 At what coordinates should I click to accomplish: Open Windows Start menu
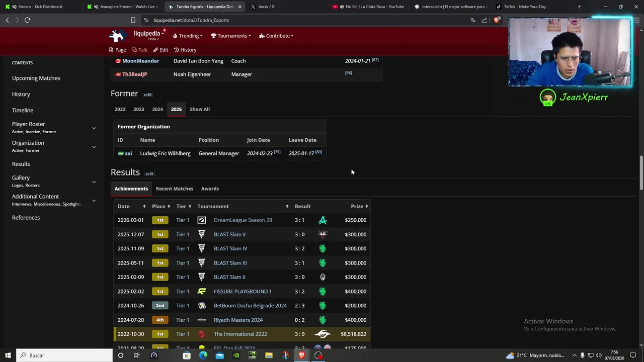[x=8, y=355]
